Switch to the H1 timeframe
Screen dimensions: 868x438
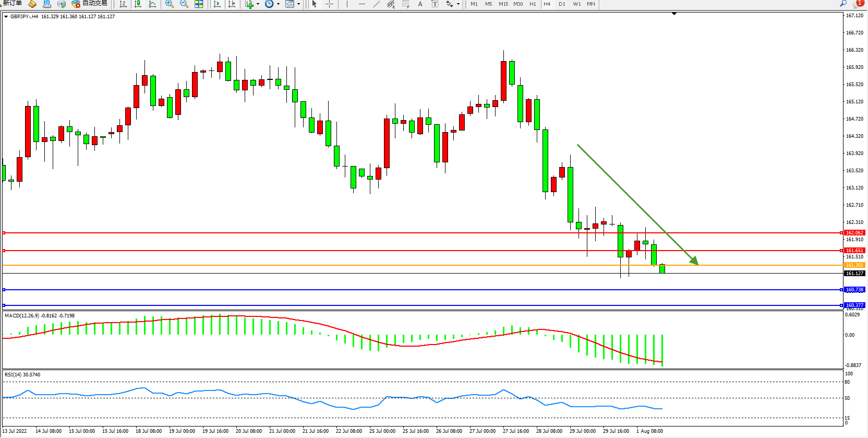pyautogui.click(x=533, y=4)
